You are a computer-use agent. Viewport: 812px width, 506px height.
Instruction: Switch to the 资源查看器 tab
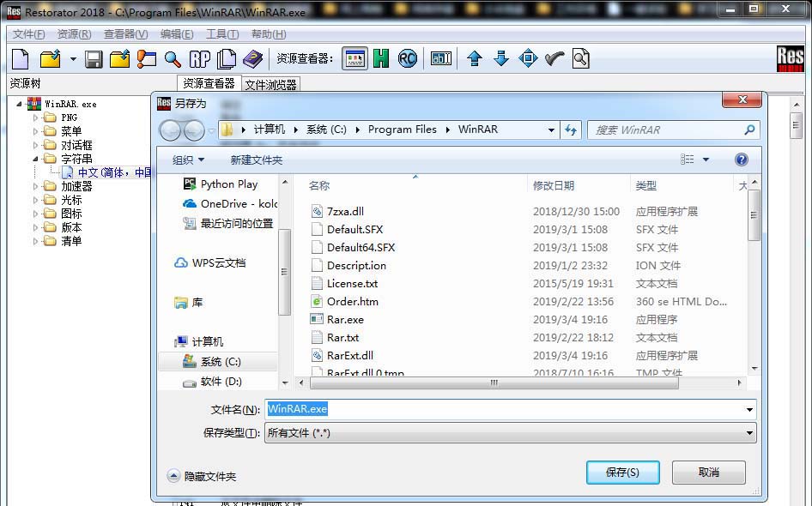pyautogui.click(x=209, y=83)
